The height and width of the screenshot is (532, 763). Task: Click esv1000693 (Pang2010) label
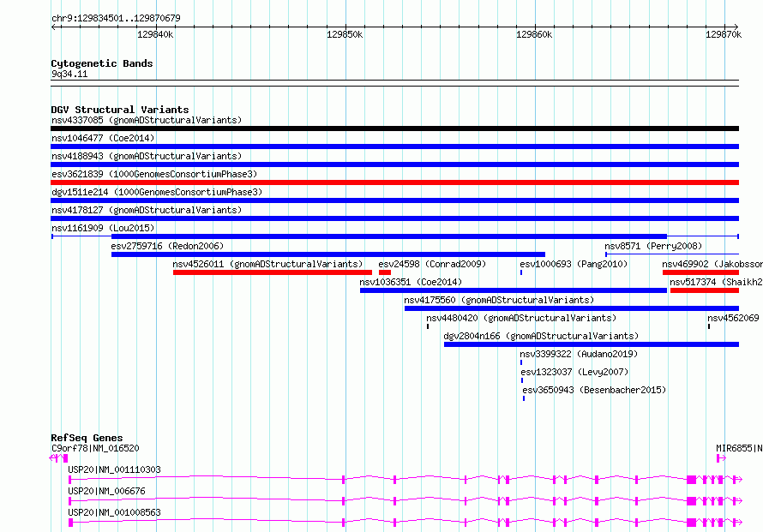click(574, 264)
